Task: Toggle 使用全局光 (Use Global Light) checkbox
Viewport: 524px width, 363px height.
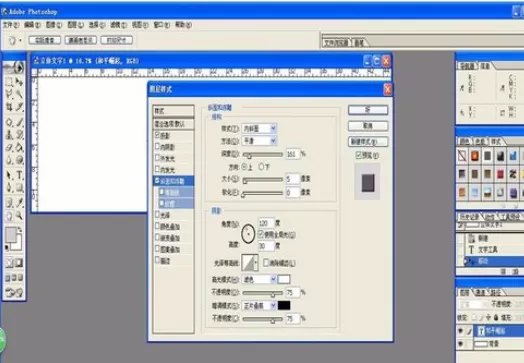Action: 261,234
